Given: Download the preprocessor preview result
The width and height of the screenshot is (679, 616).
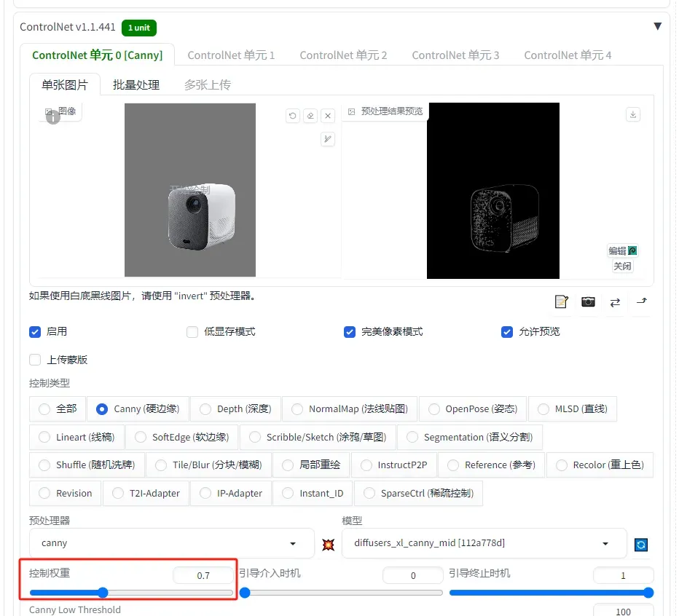Looking at the screenshot, I should [x=633, y=114].
